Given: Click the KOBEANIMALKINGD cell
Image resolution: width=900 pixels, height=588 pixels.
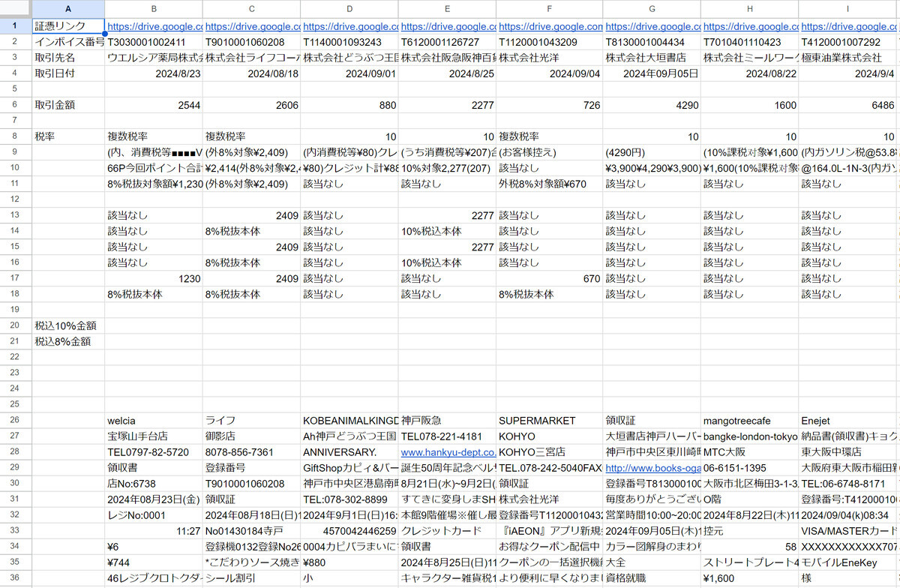Looking at the screenshot, I should [x=349, y=421].
